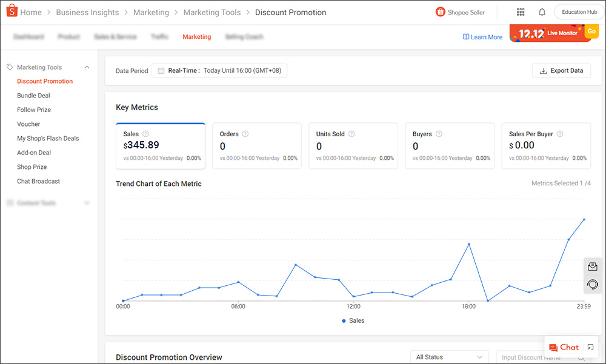The width and height of the screenshot is (606, 364).
Task: Open the Chat window at bottom right
Action: coord(564,347)
